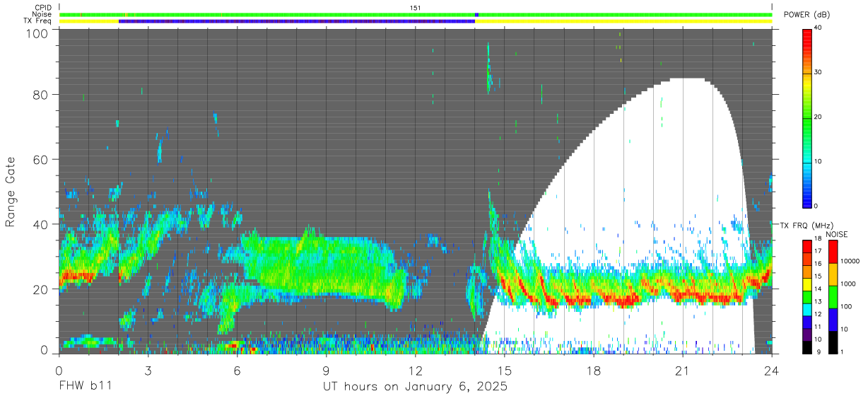Click the blue segment of NOISE color bar
Viewport: 868px width, 401px height.
[833, 319]
